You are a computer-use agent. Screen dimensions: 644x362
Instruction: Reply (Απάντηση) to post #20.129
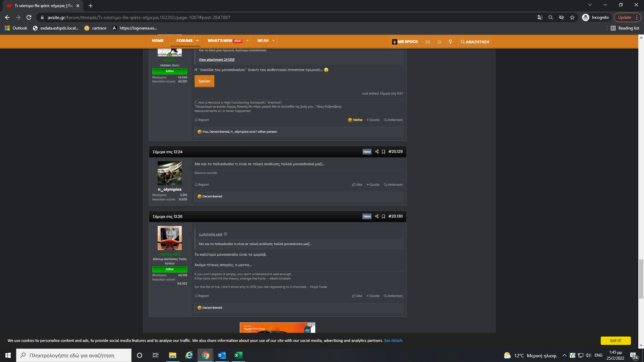[x=393, y=185]
